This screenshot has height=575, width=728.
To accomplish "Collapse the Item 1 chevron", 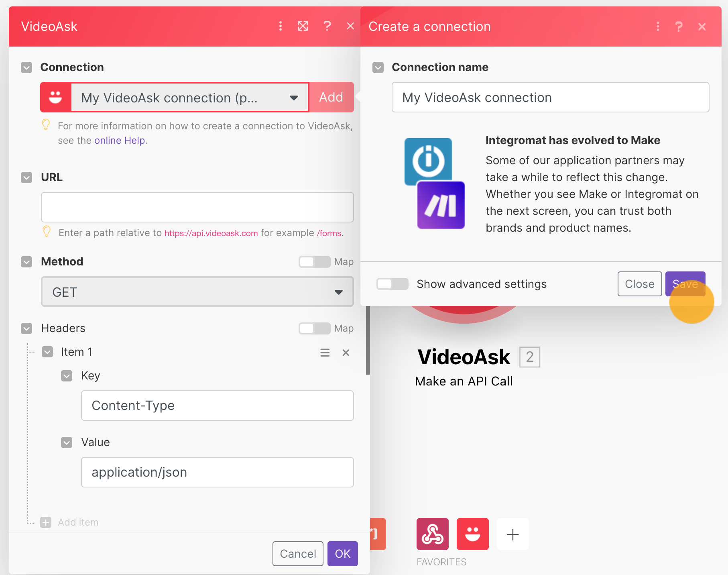I will coord(47,352).
